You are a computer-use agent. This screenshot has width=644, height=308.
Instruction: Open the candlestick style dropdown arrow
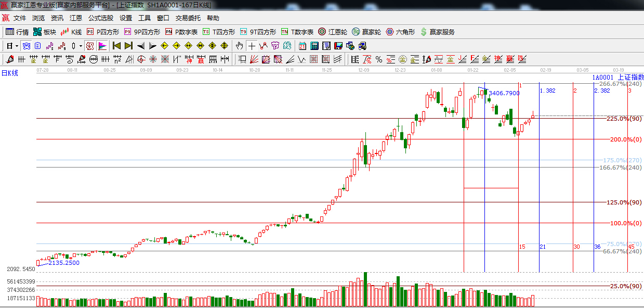tap(81, 46)
